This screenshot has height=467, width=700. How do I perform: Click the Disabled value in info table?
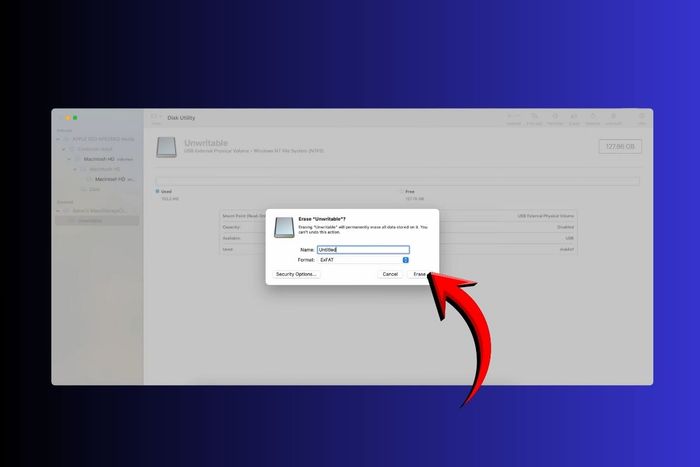click(x=565, y=227)
